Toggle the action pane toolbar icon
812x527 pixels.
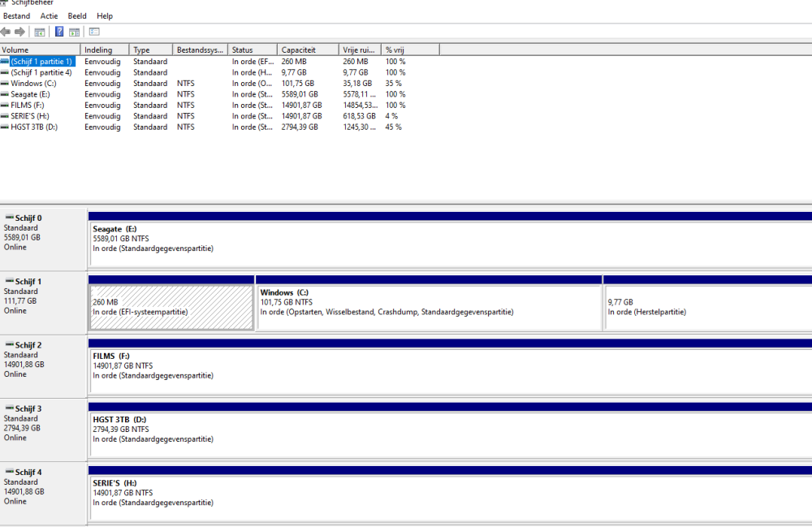point(74,32)
